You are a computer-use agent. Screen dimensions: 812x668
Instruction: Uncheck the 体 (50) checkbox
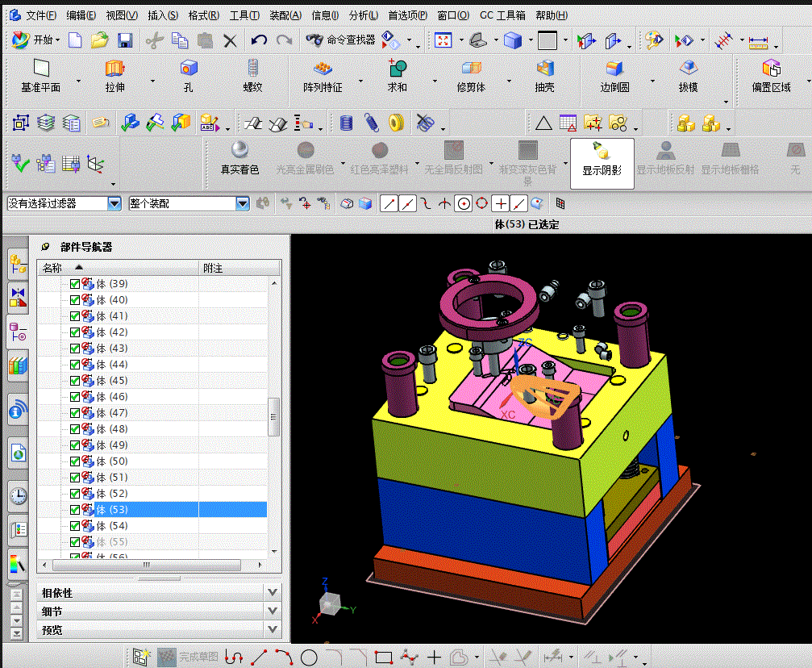pyautogui.click(x=74, y=461)
